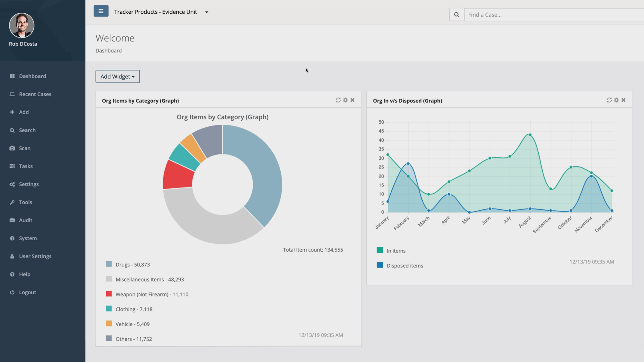Open User Settings
Screen dimensions: 644x362
tap(35, 256)
